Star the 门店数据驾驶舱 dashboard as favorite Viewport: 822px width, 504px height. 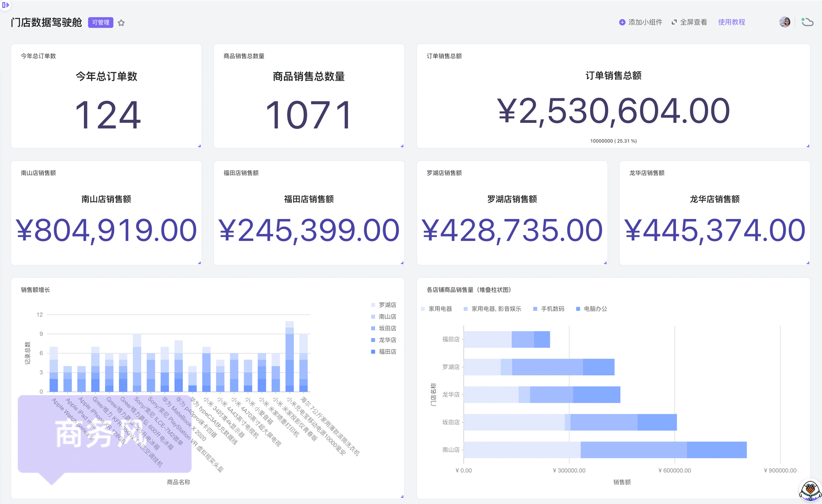121,23
